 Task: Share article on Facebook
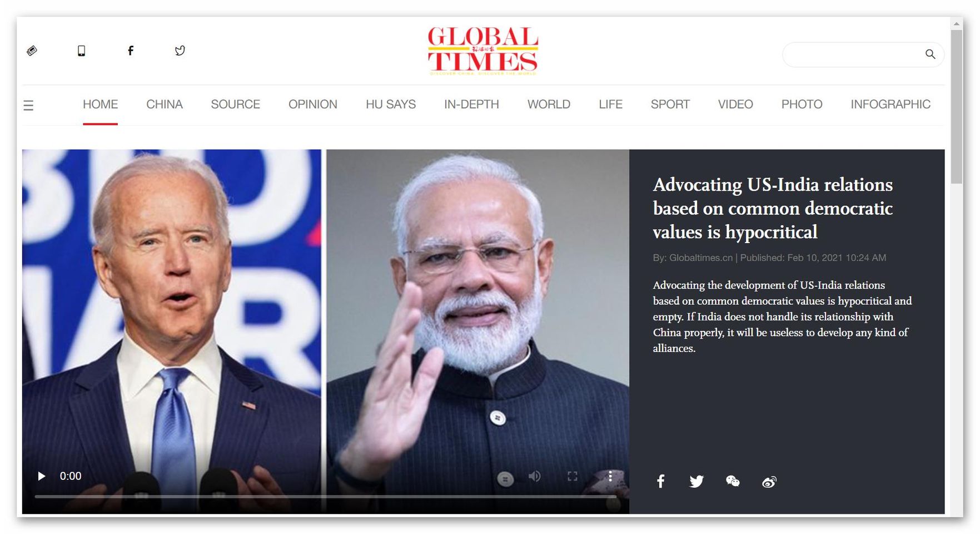660,481
